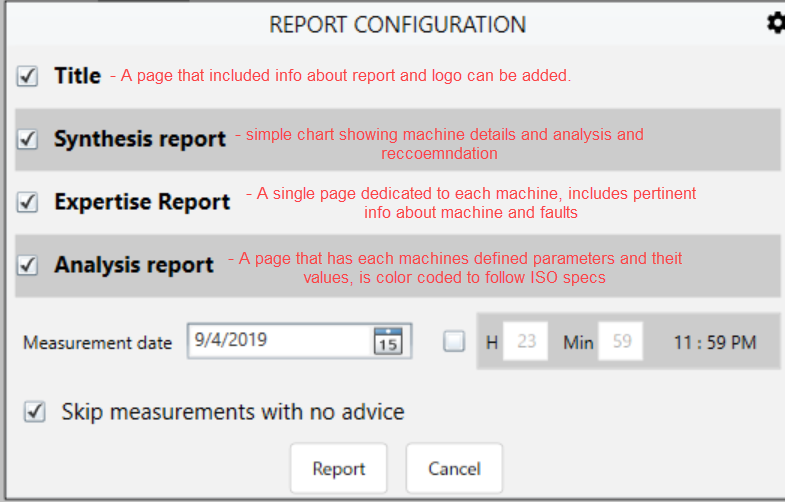The width and height of the screenshot is (785, 502).
Task: Click the Expertise Report label
Action: [x=142, y=202]
